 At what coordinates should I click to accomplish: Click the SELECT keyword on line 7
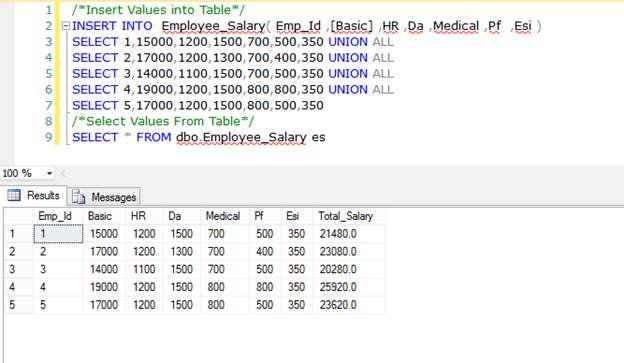pyautogui.click(x=95, y=105)
